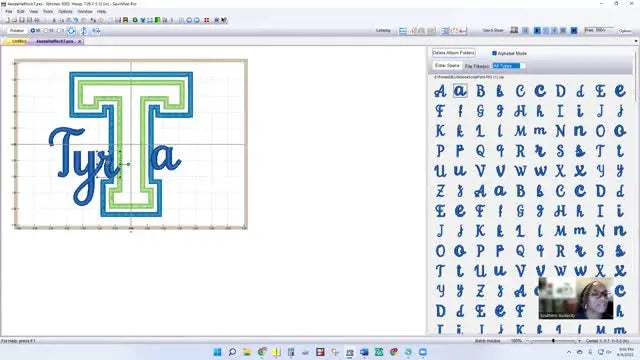The image size is (640, 360).
Task: Select uppercase script letter A thumbnail
Action: tap(440, 91)
